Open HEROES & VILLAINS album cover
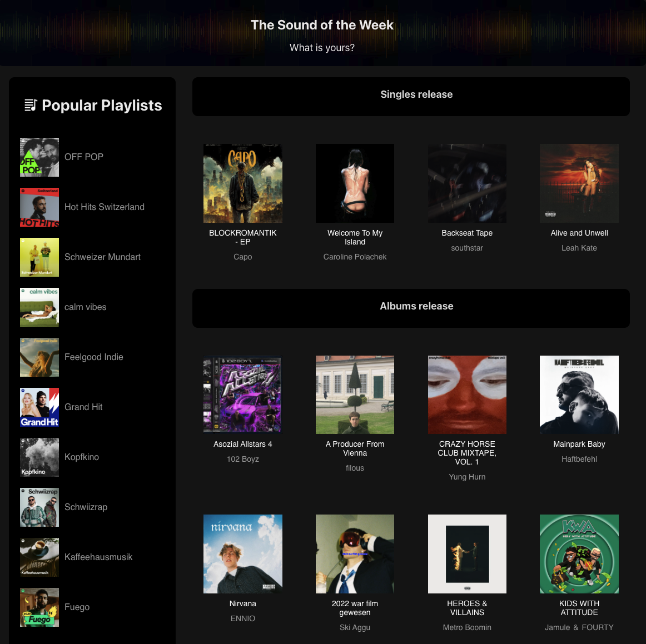 coord(467,554)
